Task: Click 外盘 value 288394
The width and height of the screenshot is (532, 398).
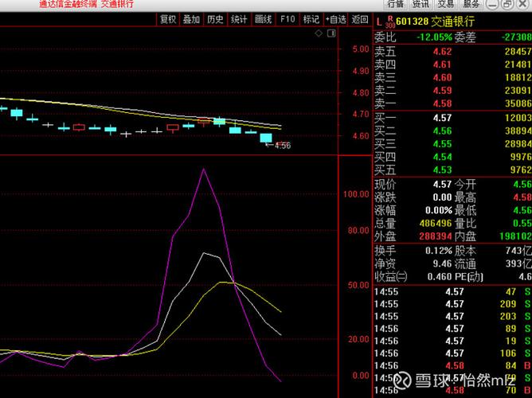Action: [436, 236]
